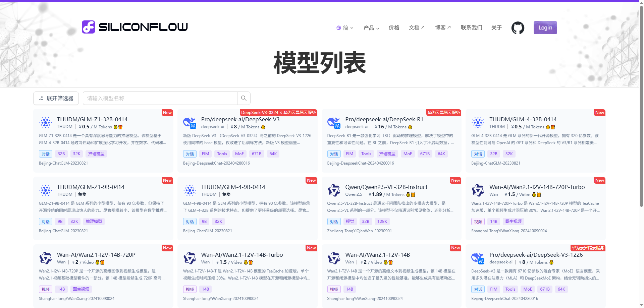Click the Qwen2.5-VL-32B-Instruct model icon
Image resolution: width=644 pixels, height=308 pixels.
pos(334,190)
